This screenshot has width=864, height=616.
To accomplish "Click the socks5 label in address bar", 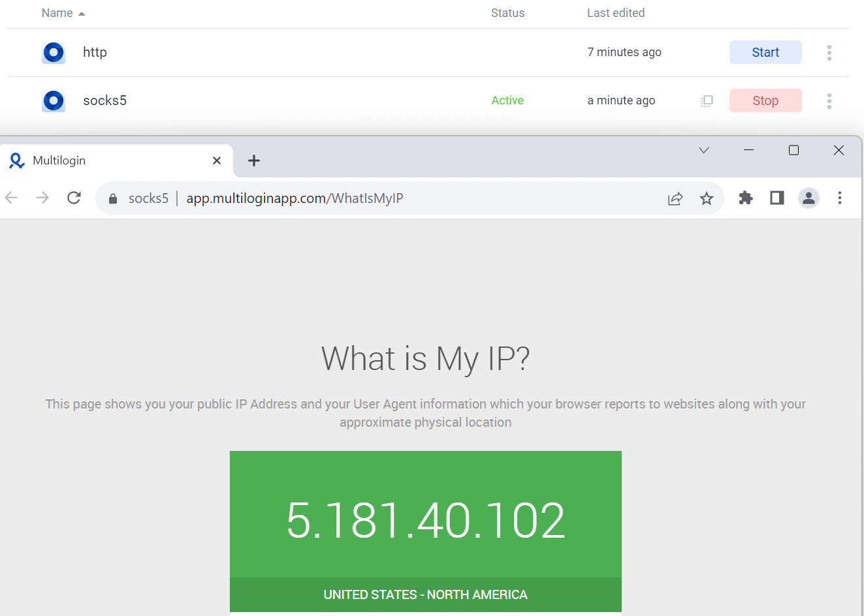I will (148, 198).
